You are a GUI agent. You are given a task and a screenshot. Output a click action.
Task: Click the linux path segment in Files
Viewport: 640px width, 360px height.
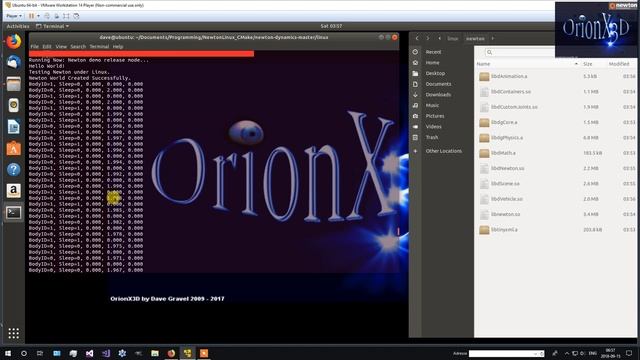(453, 38)
